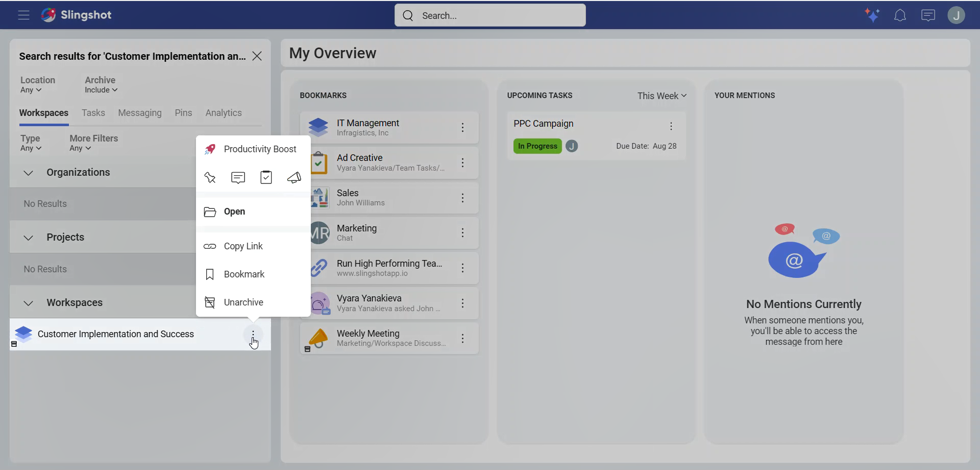This screenshot has width=980, height=470.
Task: Open the More Filters dropdown
Action: (81, 148)
